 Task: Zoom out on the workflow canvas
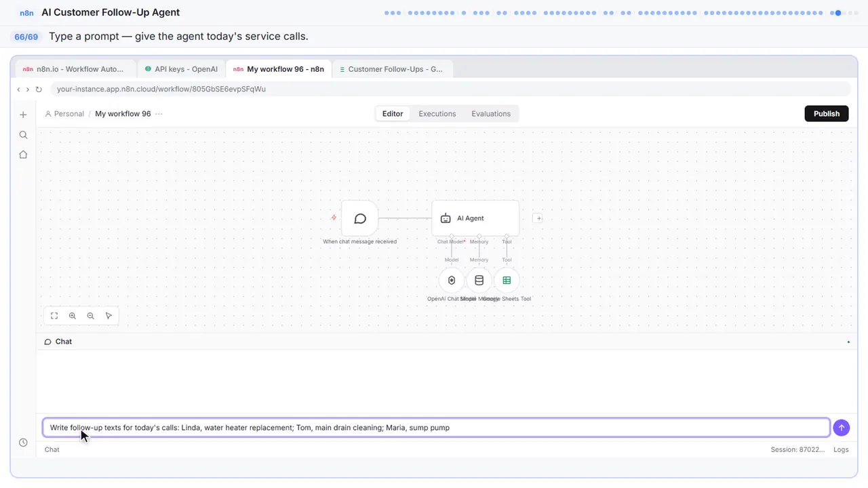tap(91, 316)
